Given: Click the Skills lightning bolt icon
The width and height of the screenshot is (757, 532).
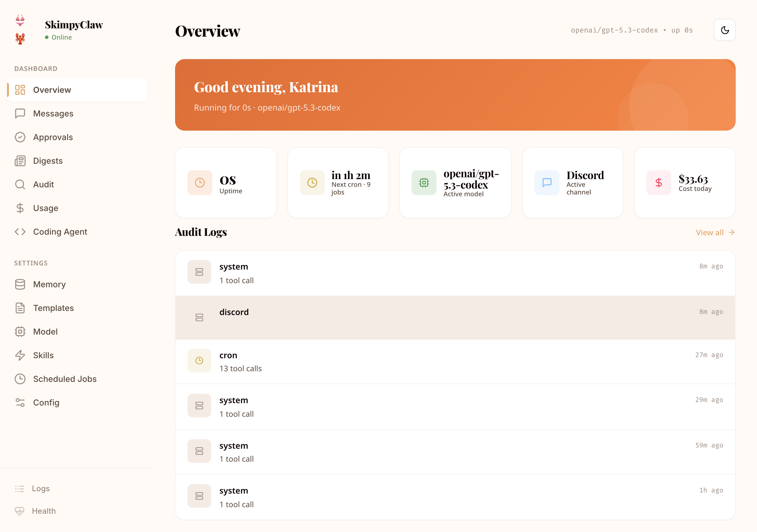Looking at the screenshot, I should tap(20, 355).
